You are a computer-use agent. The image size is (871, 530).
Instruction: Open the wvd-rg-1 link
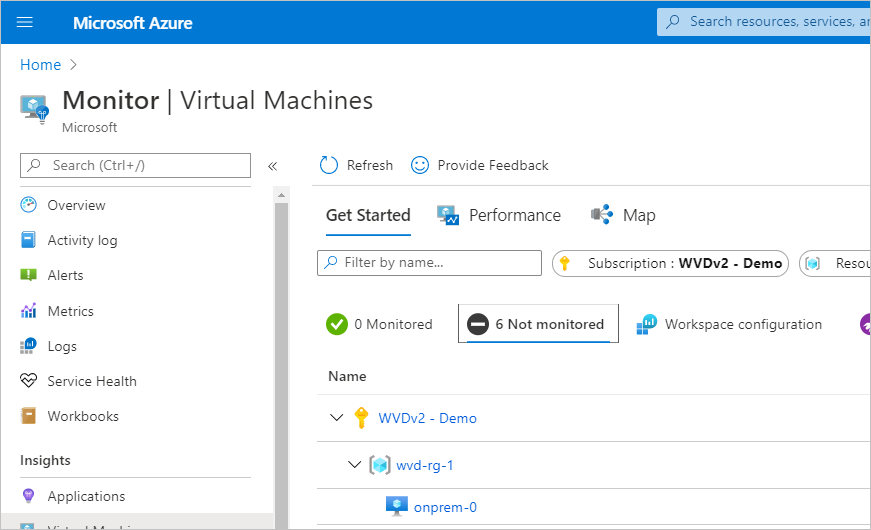click(x=424, y=465)
